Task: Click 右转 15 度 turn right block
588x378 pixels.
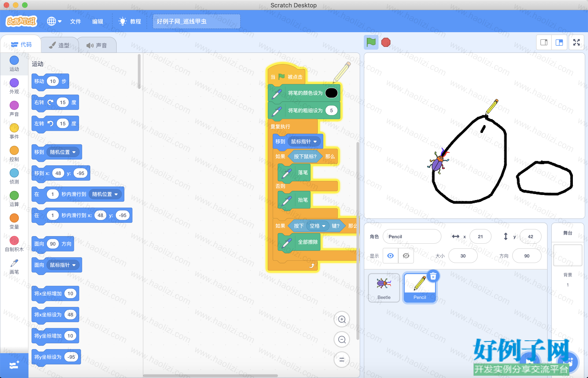Action: pos(55,103)
